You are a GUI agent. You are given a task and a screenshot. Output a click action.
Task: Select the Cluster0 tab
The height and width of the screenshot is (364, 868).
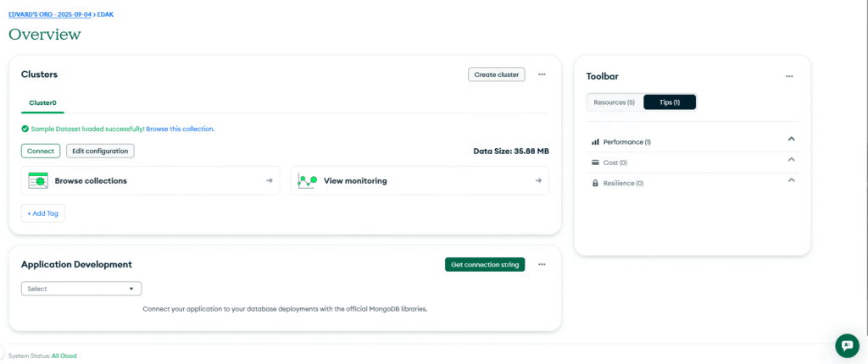[x=42, y=103]
